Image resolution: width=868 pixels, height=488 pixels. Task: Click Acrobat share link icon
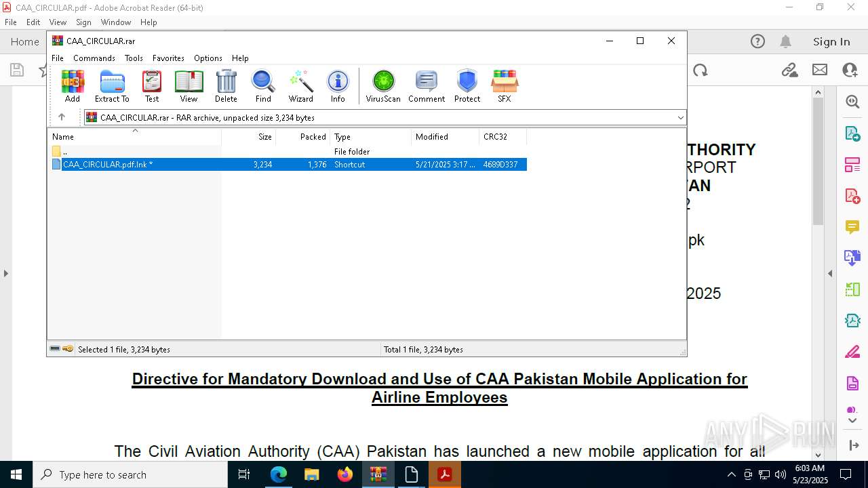click(x=789, y=70)
